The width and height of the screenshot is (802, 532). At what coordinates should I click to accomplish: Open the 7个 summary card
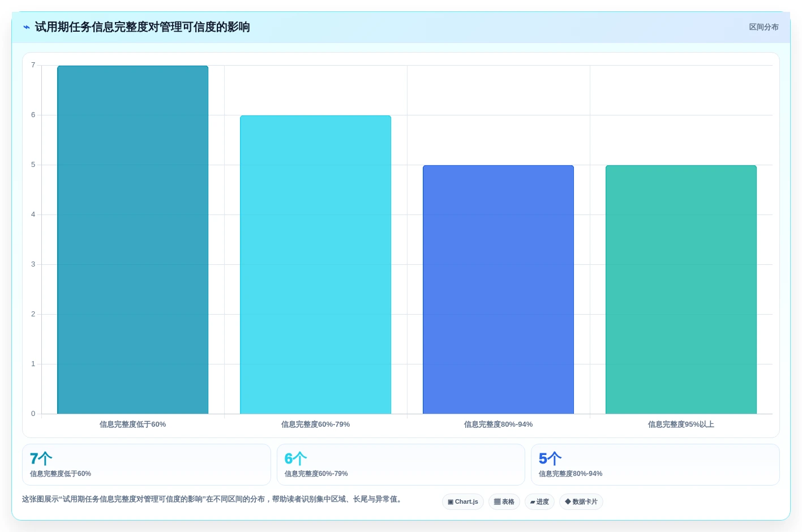click(147, 465)
